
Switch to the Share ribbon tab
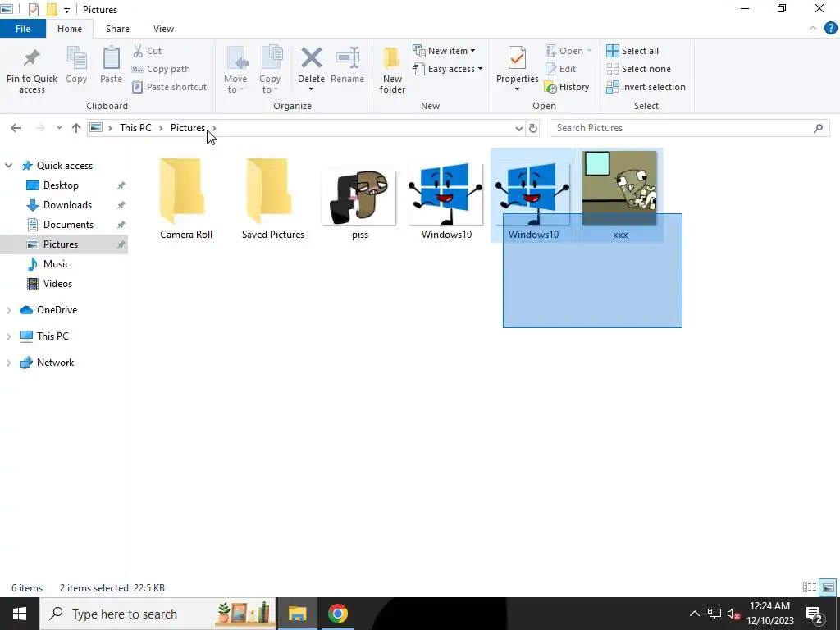(x=117, y=29)
